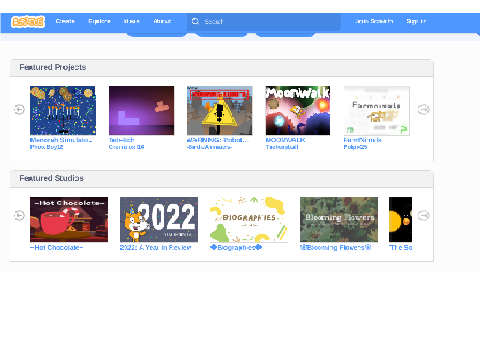The width and height of the screenshot is (480, 360).
Task: Open the Ideas page from the navigation bar
Action: [x=132, y=21]
